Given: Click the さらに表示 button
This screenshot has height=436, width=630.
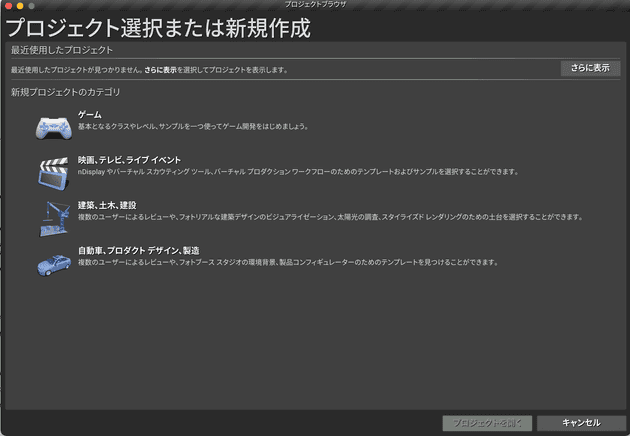Looking at the screenshot, I should click(590, 68).
